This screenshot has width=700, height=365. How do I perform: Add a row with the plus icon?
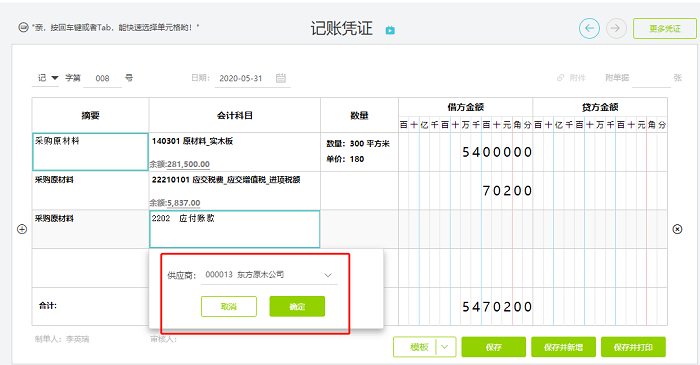click(22, 229)
